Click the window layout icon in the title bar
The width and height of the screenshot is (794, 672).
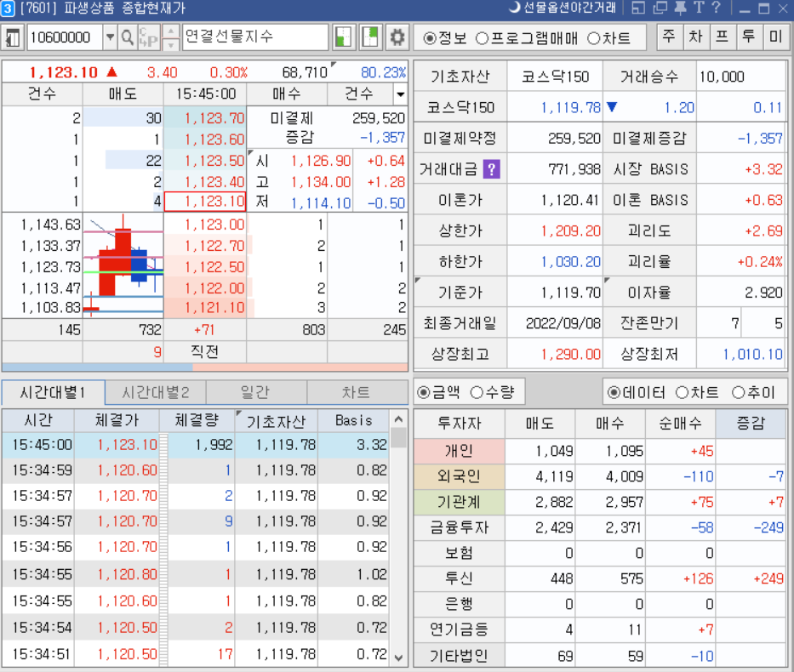(x=638, y=8)
